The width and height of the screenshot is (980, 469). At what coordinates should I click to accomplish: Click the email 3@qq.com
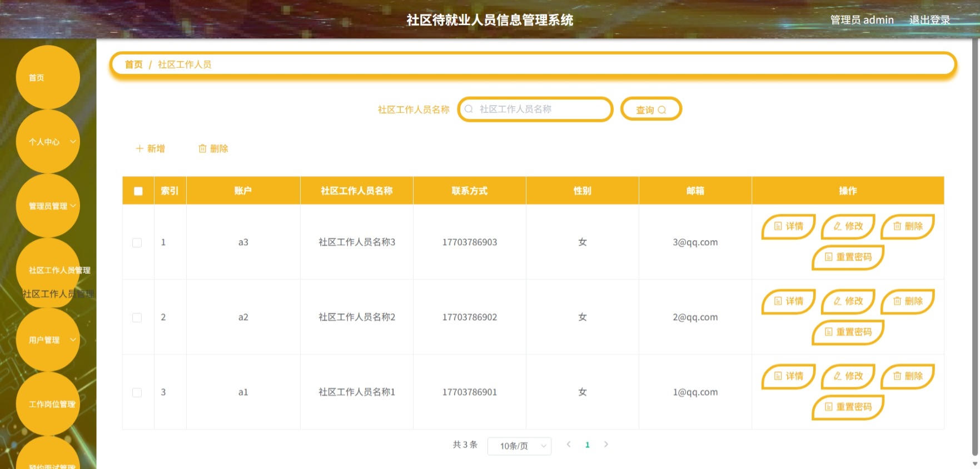click(x=695, y=242)
